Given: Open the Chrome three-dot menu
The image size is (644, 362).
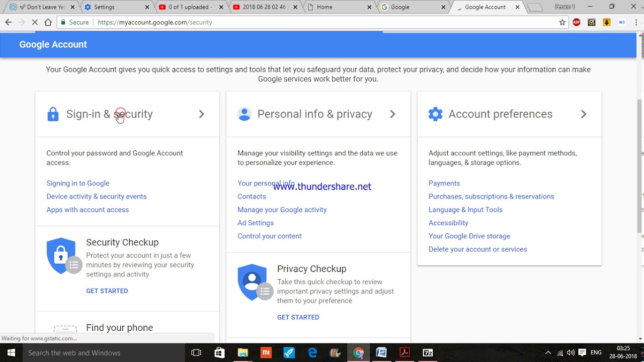Looking at the screenshot, I should click(636, 22).
